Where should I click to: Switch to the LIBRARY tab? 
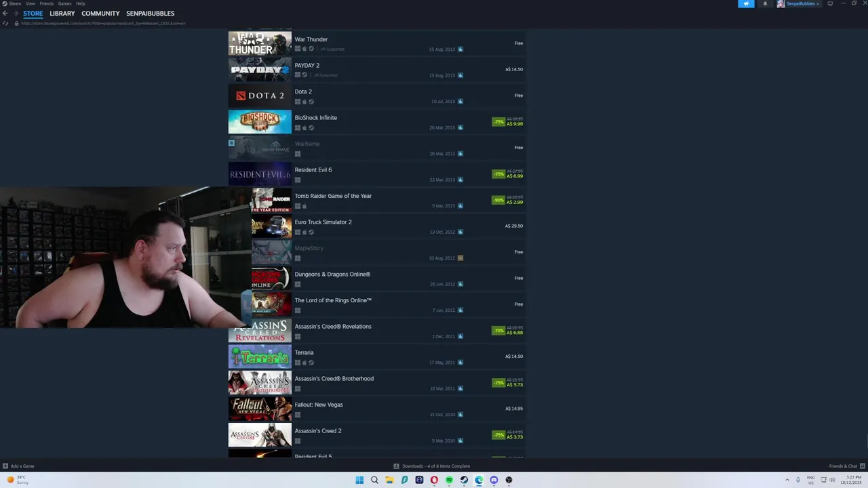[x=62, y=14]
